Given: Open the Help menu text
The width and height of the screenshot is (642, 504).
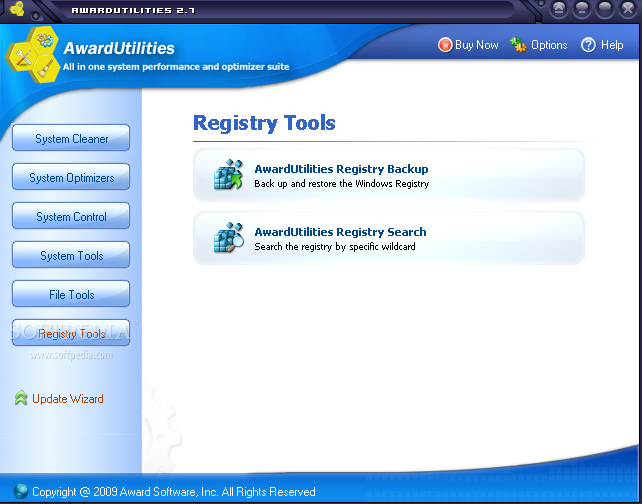Looking at the screenshot, I should 612,45.
